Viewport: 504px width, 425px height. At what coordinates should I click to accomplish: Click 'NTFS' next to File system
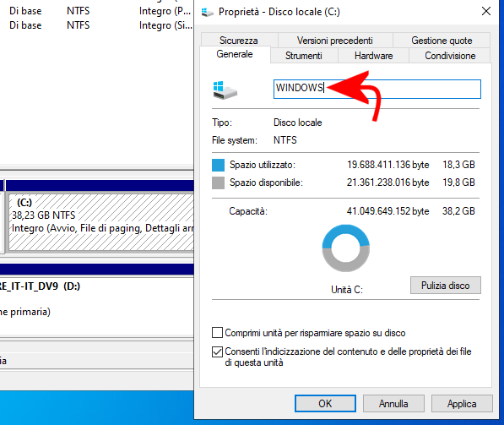(285, 140)
